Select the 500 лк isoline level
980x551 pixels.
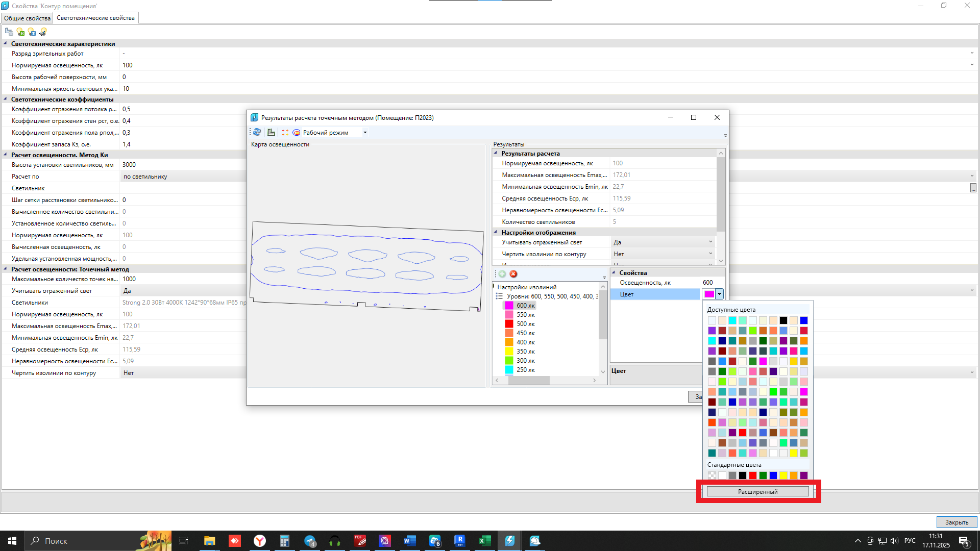tap(525, 324)
